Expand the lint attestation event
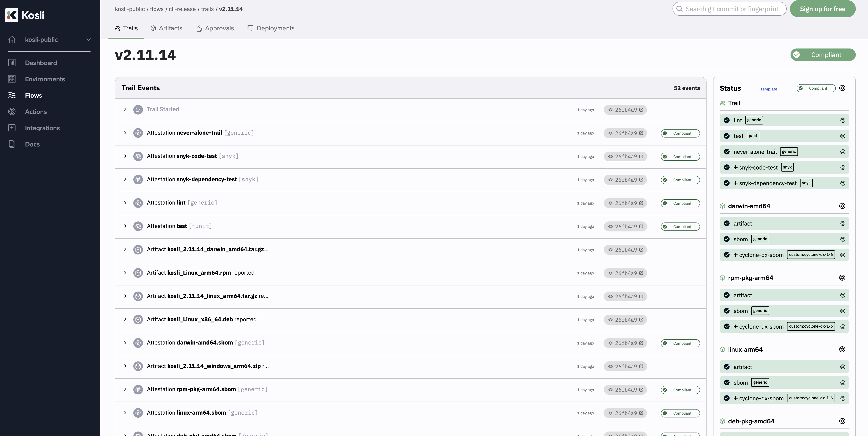 [125, 203]
